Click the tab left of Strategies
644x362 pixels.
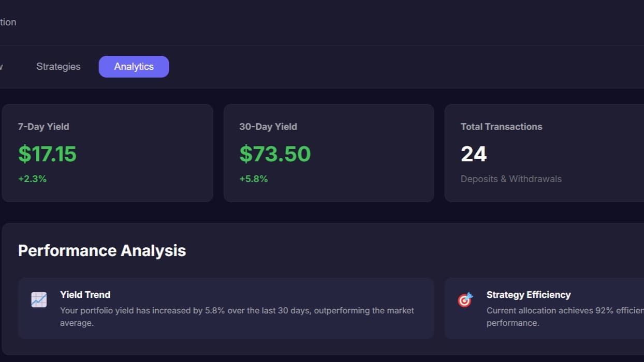2,67
